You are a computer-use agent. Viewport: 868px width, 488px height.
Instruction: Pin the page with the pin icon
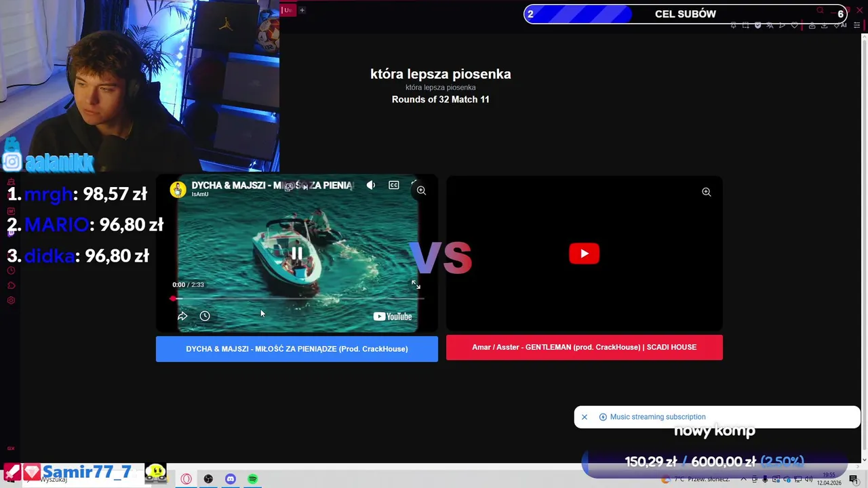(x=734, y=25)
